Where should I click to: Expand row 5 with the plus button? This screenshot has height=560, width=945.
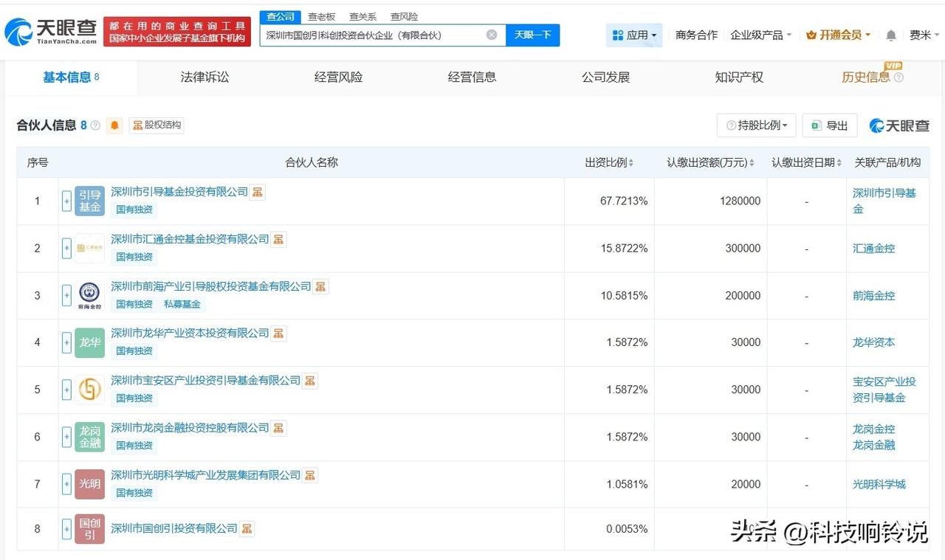click(x=66, y=390)
